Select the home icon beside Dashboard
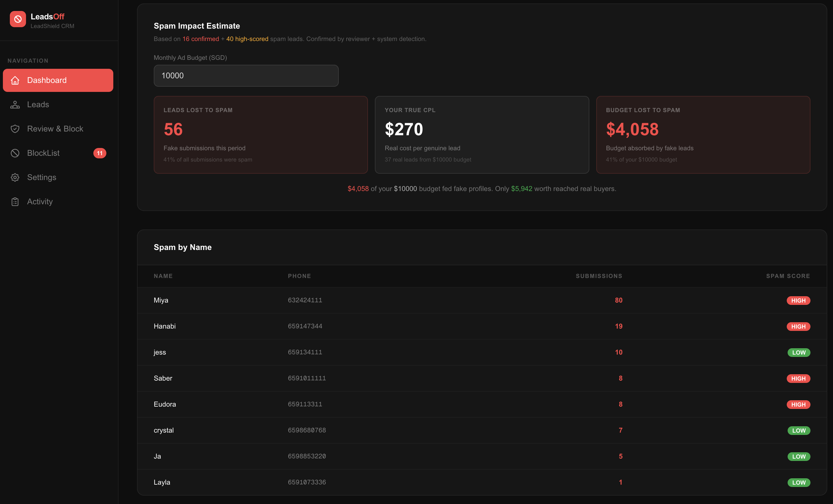The width and height of the screenshot is (833, 504). 15,80
